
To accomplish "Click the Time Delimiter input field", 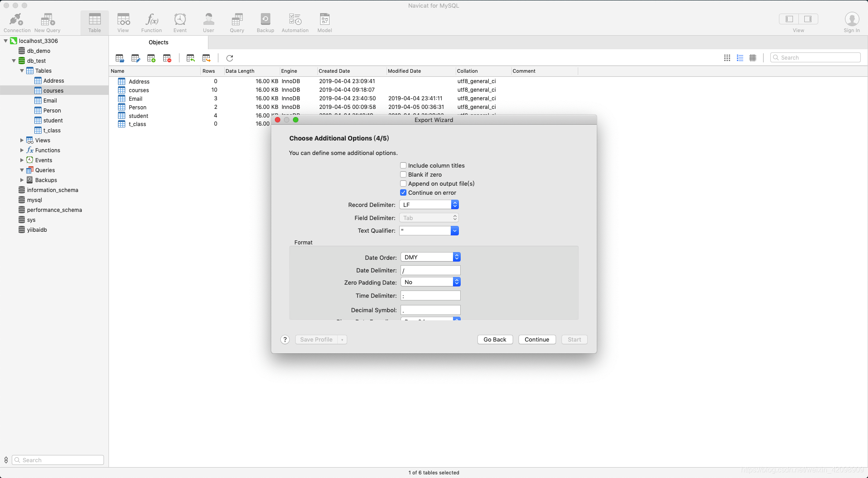I will 430,295.
